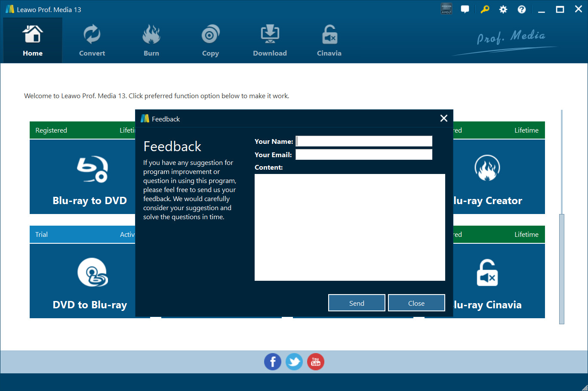
Task: Click the Registered label above Blu-ray to DVD
Action: (x=51, y=130)
